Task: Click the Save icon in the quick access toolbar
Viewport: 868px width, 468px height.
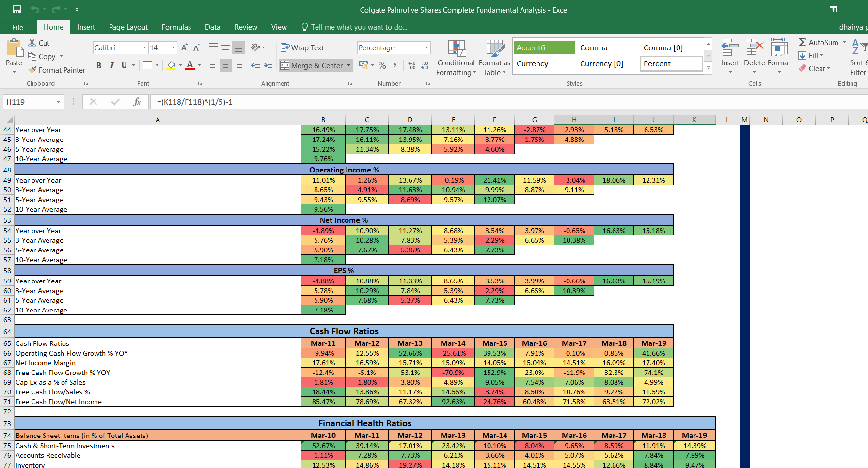Action: (x=17, y=9)
